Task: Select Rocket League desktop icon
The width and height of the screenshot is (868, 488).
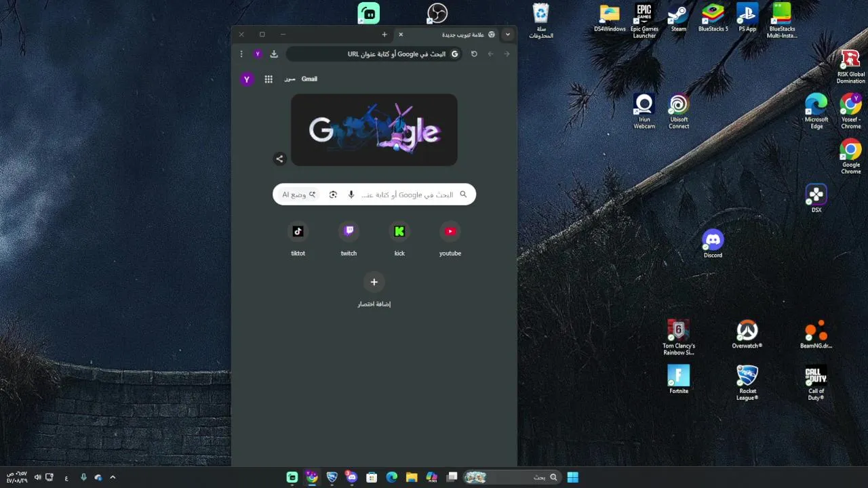Action: (x=747, y=382)
